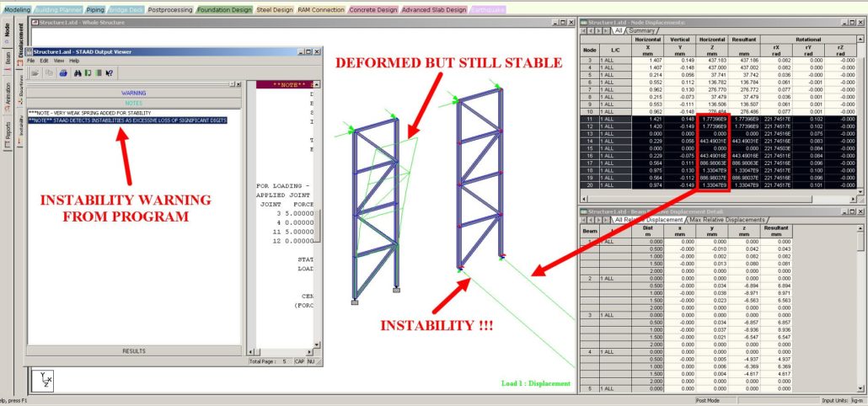Open the Help menu in STAAD Output Viewer

point(74,61)
